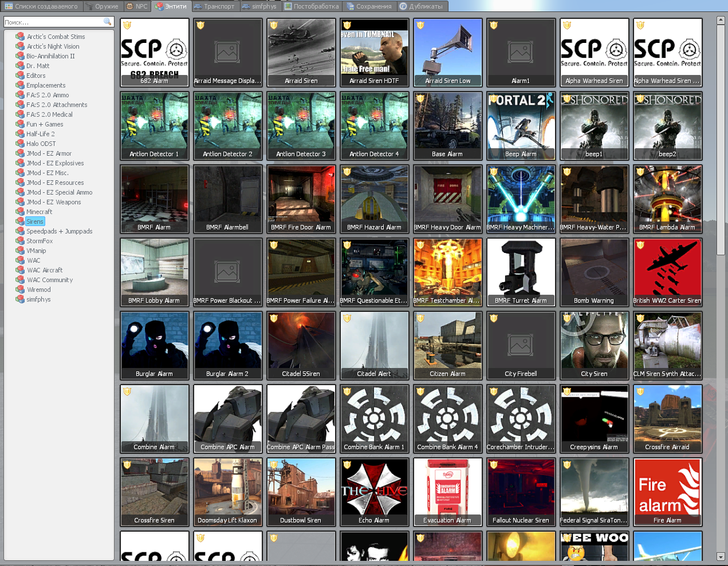Screen dimensions: 728x566
Task: Select the Fire Alarm icon
Action: [668, 492]
